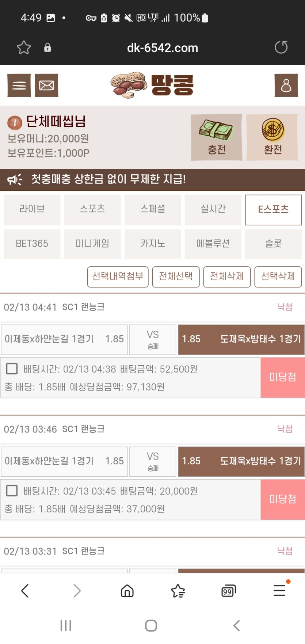Bookmark the page with the star icon
This screenshot has width=305, height=644.
24,47
